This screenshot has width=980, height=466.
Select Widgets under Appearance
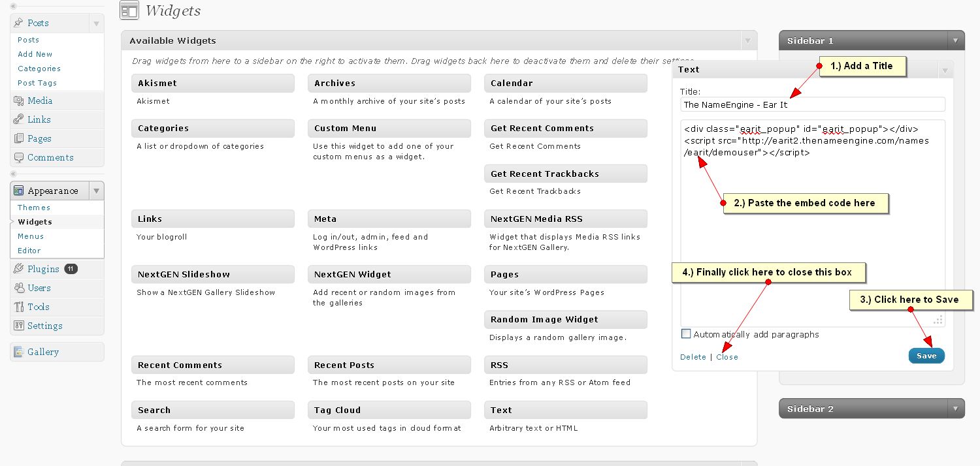pos(35,222)
